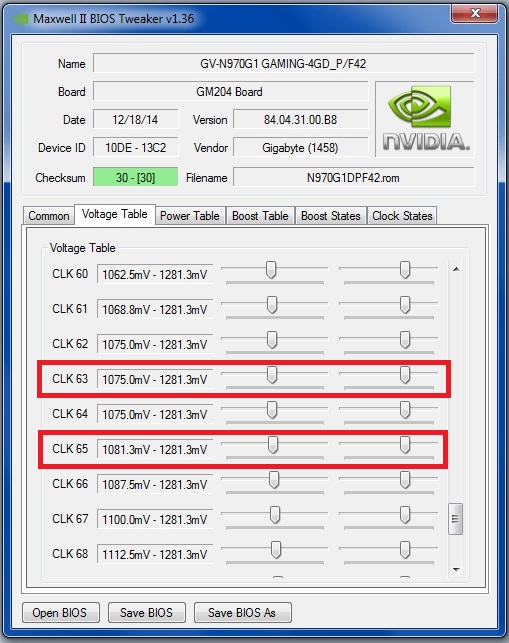Click the voltage table scrollbar down arrow

coord(456,570)
